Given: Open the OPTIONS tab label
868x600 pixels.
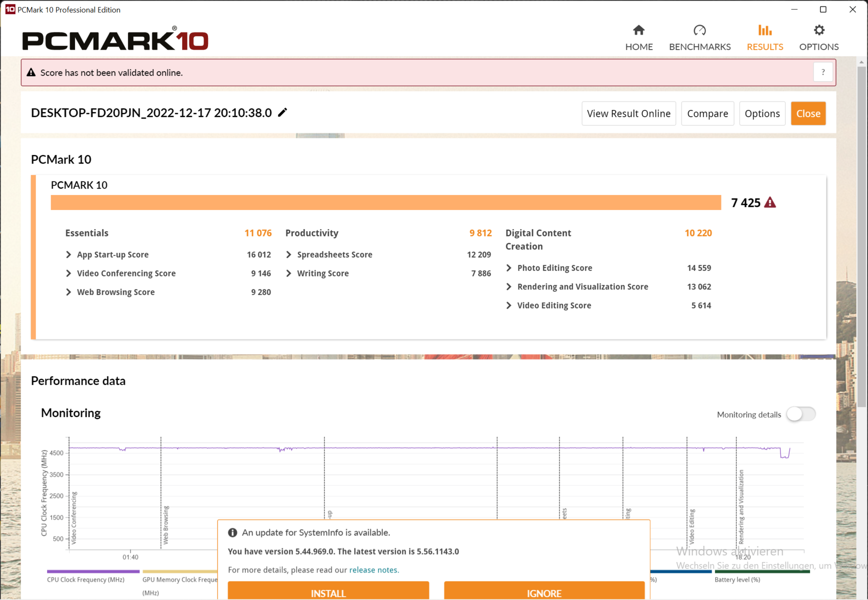Looking at the screenshot, I should 819,47.
